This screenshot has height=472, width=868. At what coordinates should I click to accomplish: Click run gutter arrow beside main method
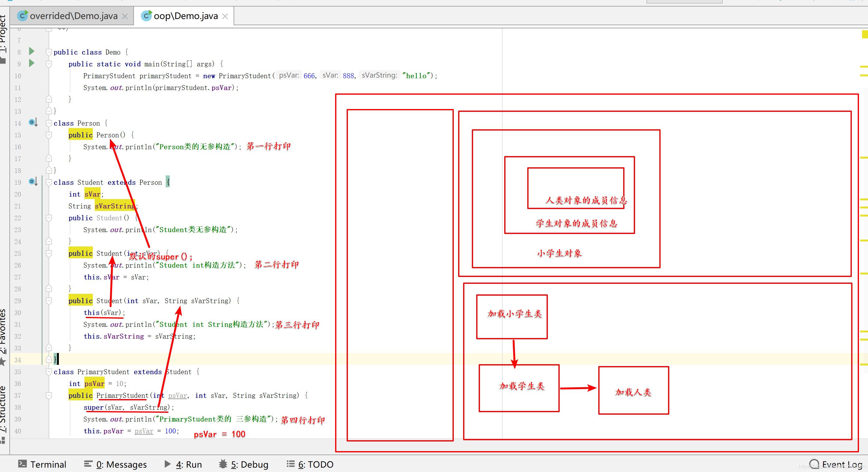[x=32, y=63]
